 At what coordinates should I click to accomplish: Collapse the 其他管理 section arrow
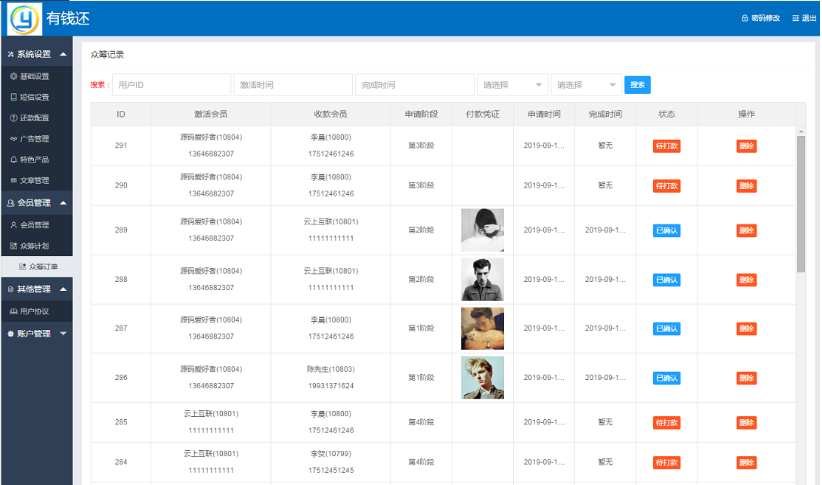[x=63, y=289]
